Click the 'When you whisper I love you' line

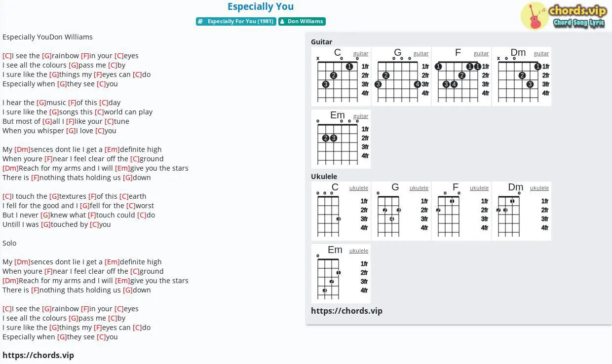[59, 131]
